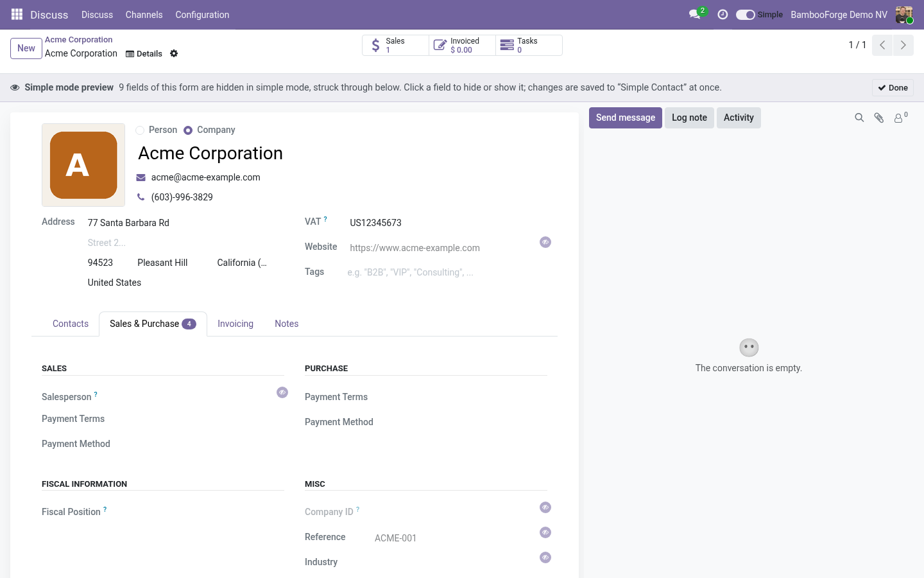Select the Company radio option
This screenshot has width=924, height=578.
[188, 130]
